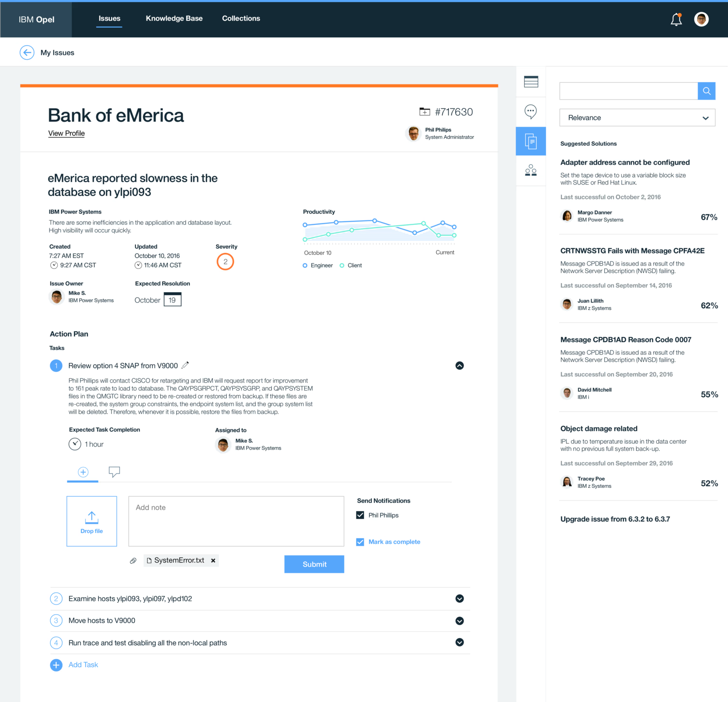Click task number 4 circle

coord(56,643)
